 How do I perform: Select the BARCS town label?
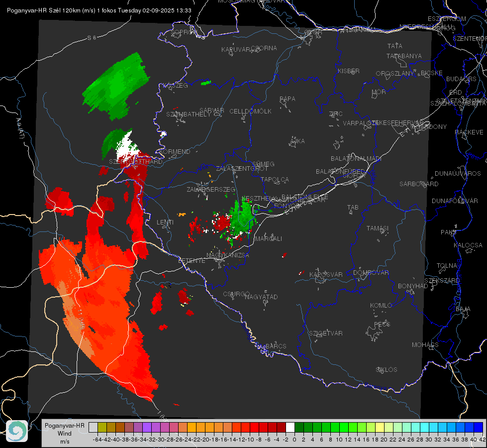[276, 346]
